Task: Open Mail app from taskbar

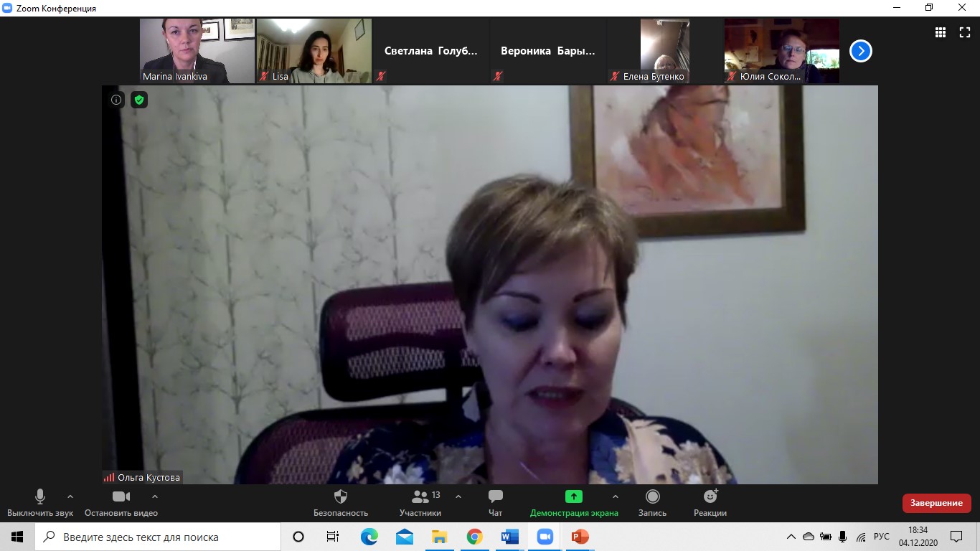Action: [x=404, y=537]
